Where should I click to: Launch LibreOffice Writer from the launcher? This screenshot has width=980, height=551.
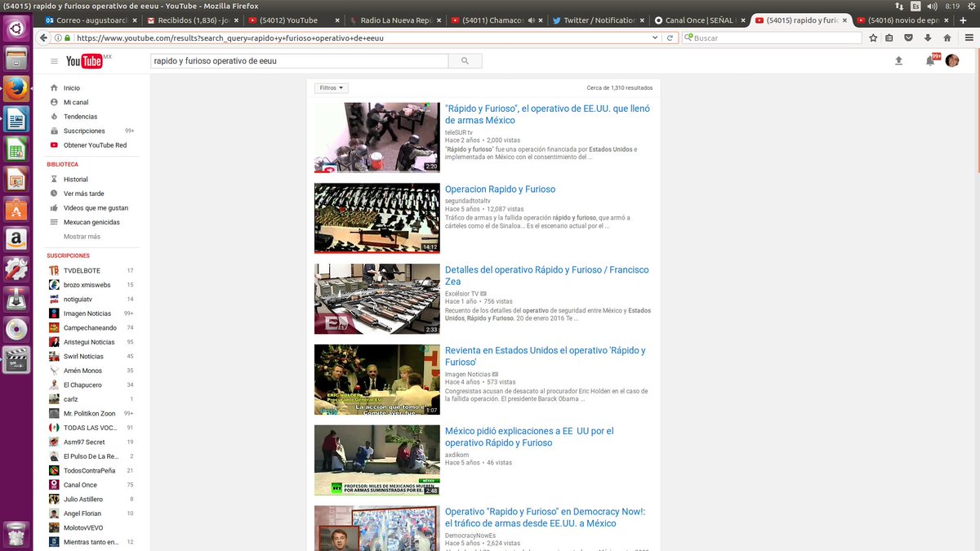pos(16,120)
